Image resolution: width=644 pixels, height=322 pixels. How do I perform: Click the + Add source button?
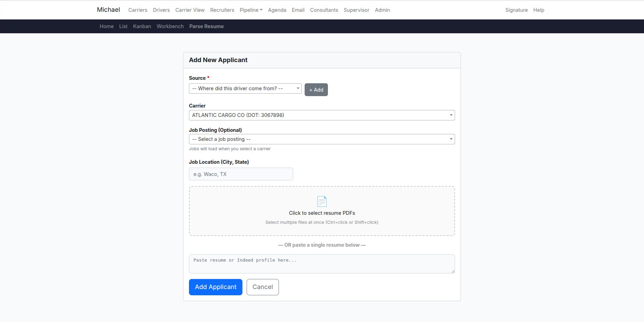pos(316,90)
